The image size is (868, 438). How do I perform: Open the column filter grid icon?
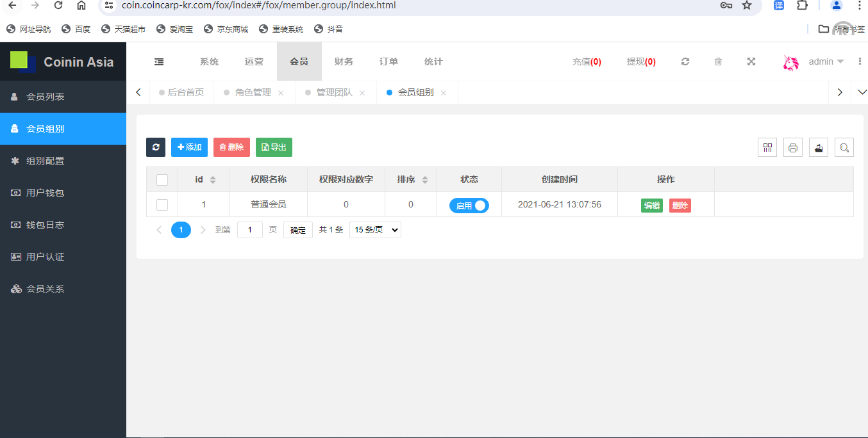coord(767,147)
